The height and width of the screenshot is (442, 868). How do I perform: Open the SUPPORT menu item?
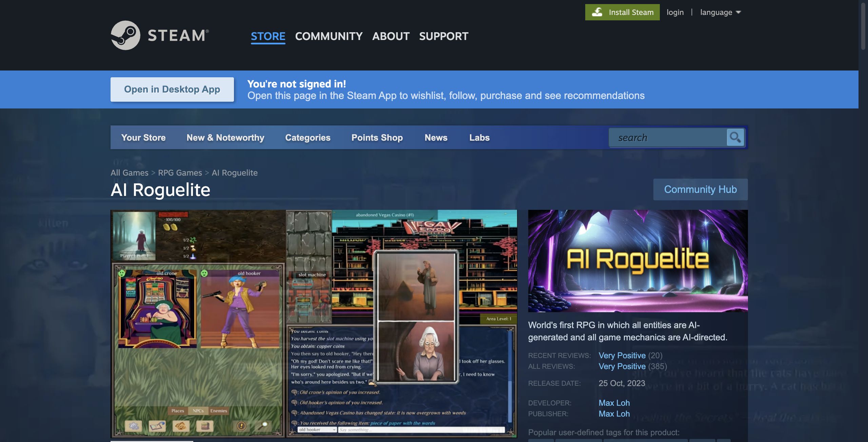point(443,36)
